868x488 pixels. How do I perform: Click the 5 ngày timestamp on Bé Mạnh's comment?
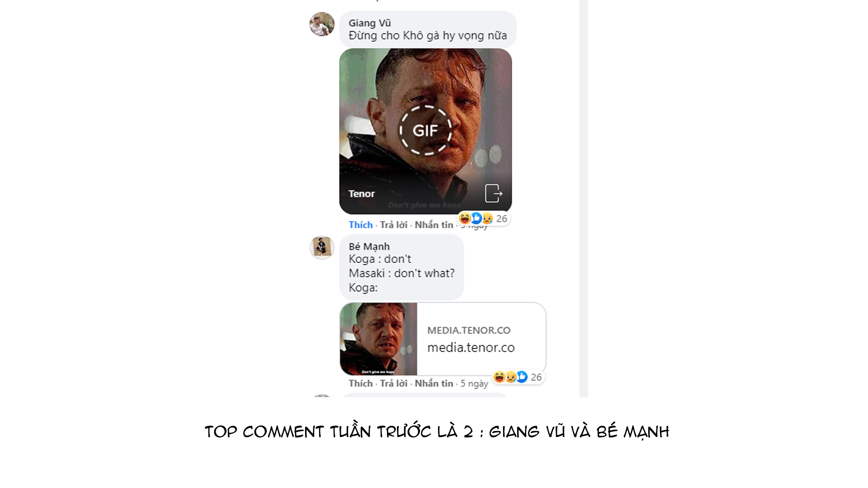tap(474, 384)
